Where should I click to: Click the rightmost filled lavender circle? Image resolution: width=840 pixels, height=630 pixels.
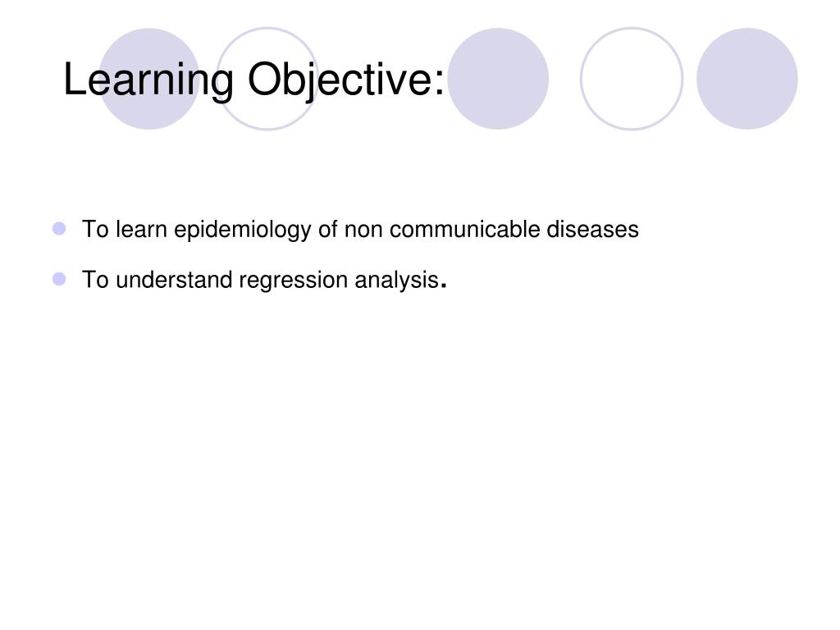(747, 79)
